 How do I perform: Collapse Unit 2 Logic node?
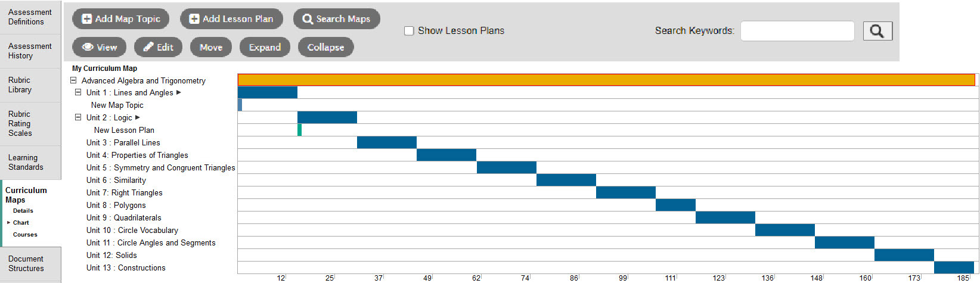coord(78,117)
